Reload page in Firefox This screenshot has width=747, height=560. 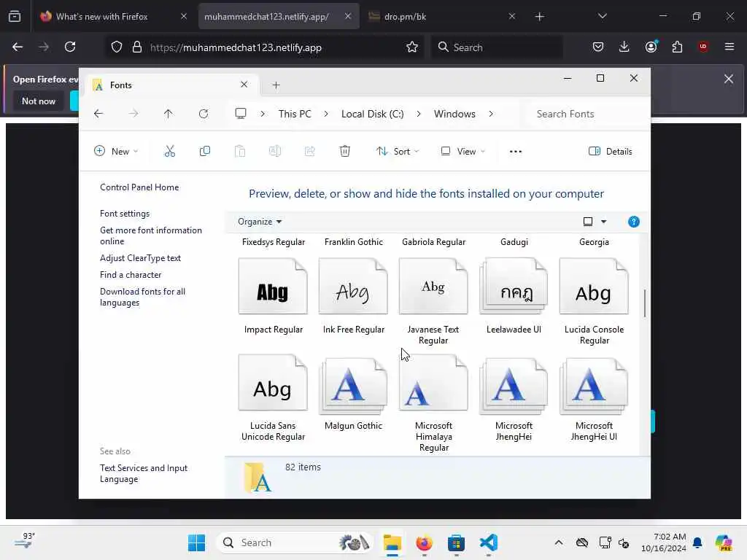70,47
